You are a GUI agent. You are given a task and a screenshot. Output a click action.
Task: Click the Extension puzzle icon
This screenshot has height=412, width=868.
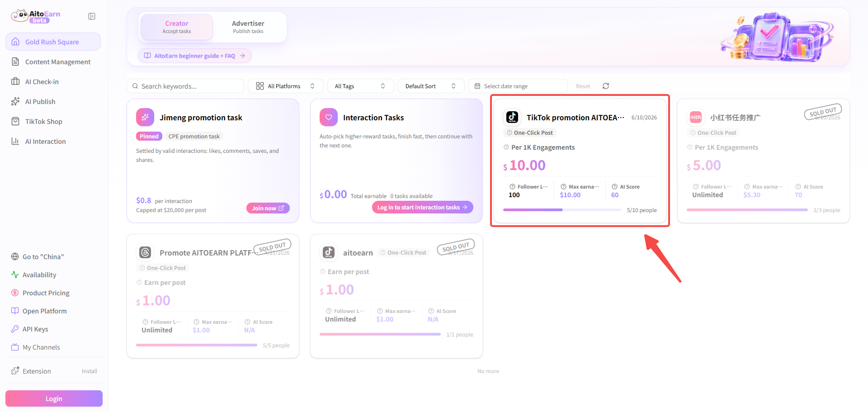15,371
